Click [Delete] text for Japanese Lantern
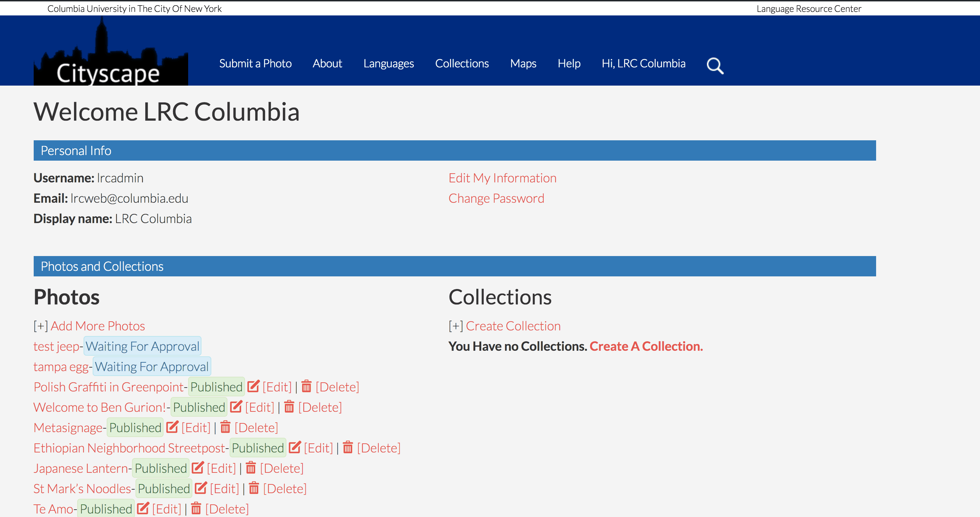The height and width of the screenshot is (517, 980). click(282, 468)
